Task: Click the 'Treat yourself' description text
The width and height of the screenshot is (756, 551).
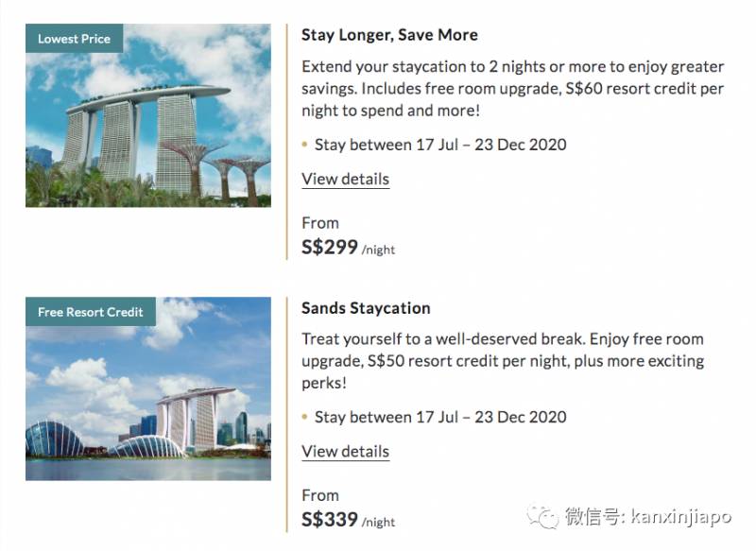Action: coord(502,361)
